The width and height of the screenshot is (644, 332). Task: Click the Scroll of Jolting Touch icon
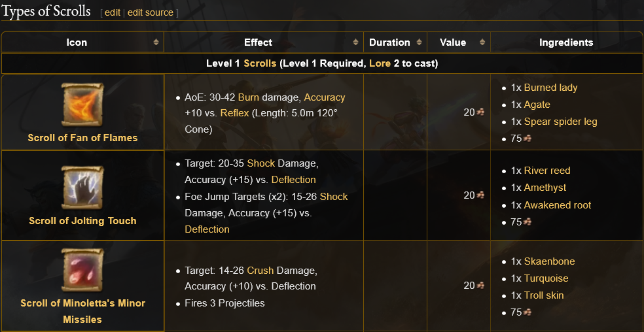(x=82, y=187)
